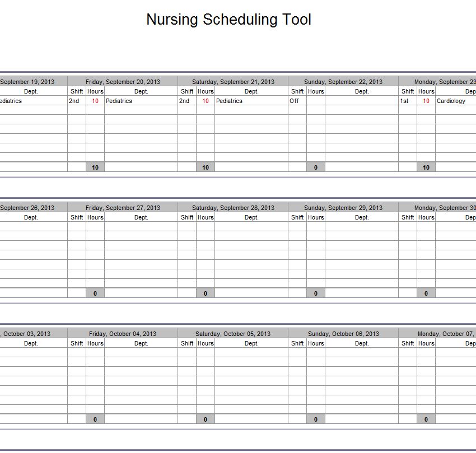Click the first empty Shift cell under Friday, September 27
Screen dimensions: 476x453
(x=77, y=226)
